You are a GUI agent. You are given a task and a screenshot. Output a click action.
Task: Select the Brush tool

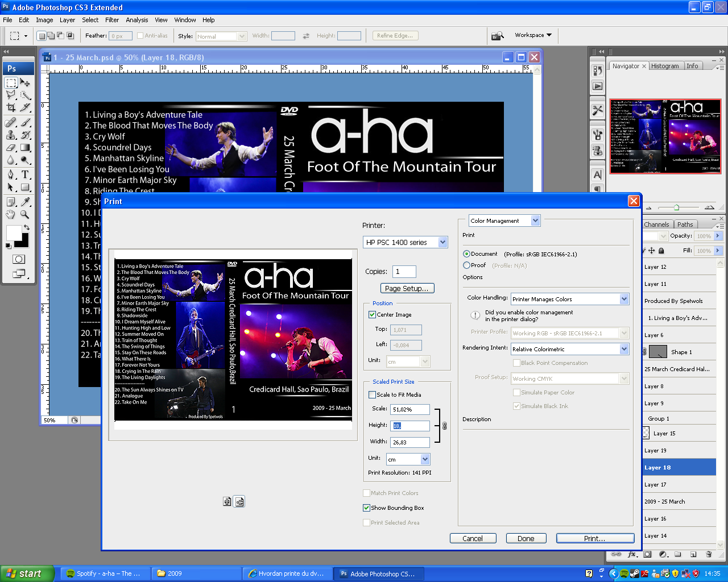(25, 122)
